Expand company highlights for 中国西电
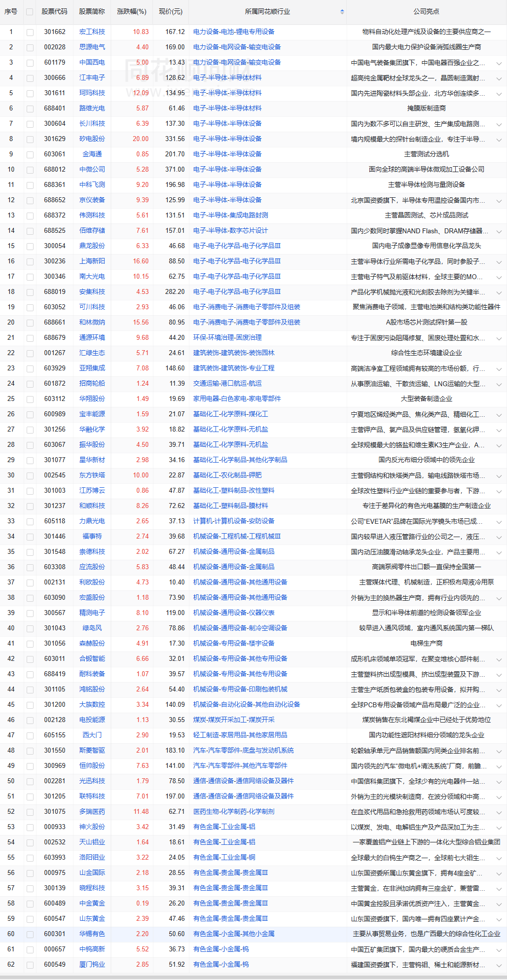 (x=499, y=63)
